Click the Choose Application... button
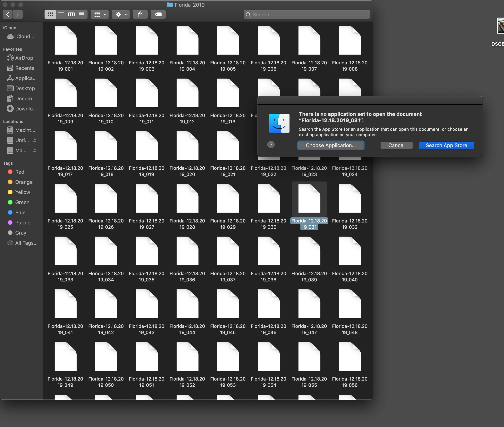504x427 pixels. (x=331, y=145)
